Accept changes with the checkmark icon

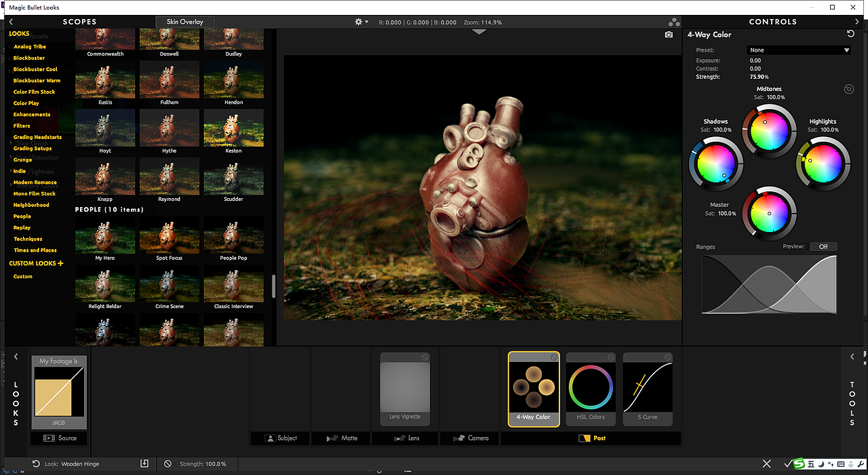[787, 463]
